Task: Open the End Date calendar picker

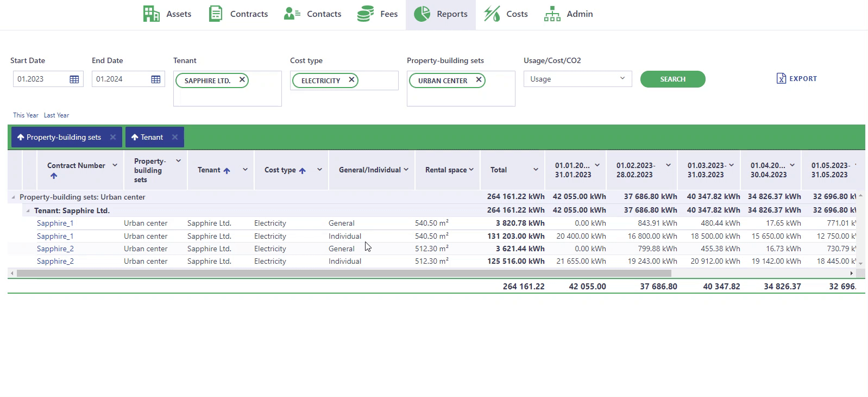Action: pyautogui.click(x=156, y=79)
